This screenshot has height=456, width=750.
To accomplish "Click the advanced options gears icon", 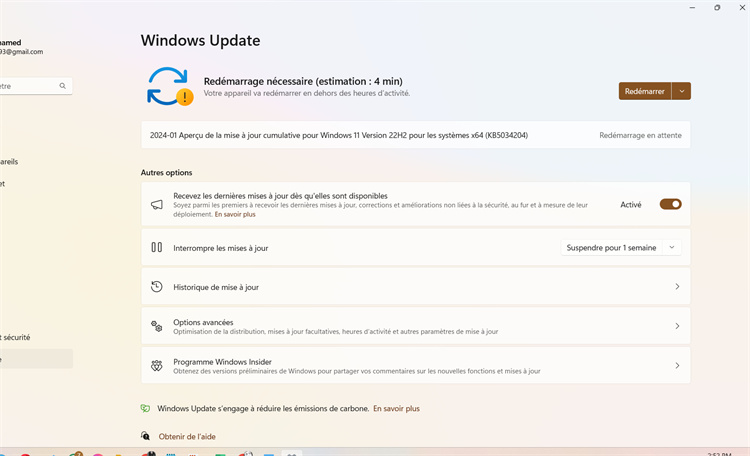I will coord(156,326).
